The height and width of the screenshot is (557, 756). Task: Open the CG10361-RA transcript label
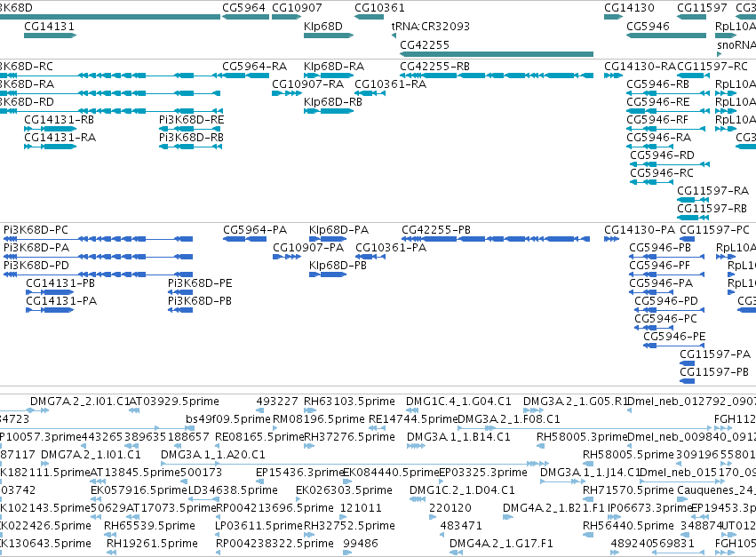(391, 84)
